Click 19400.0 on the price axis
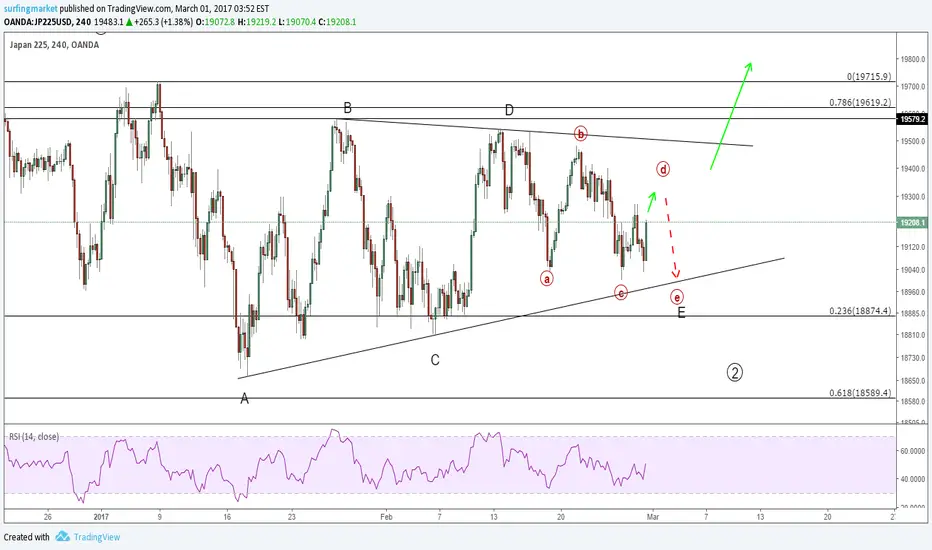The width and height of the screenshot is (932, 550). pyautogui.click(x=913, y=169)
